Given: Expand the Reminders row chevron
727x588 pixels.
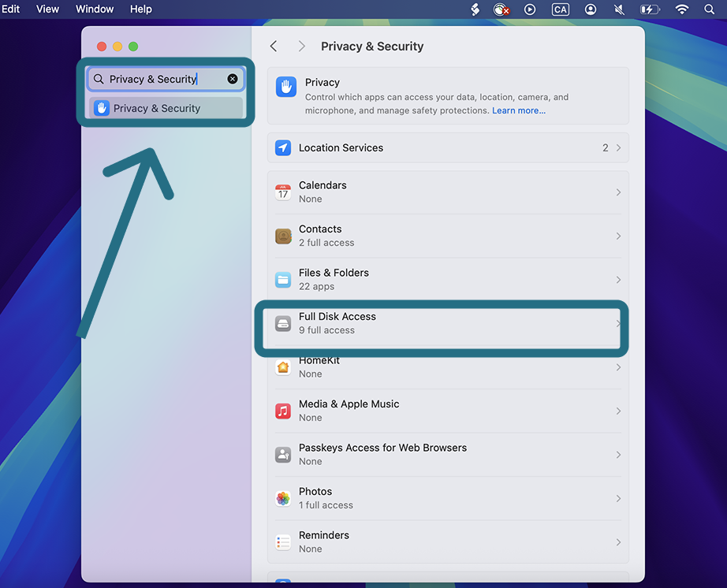Looking at the screenshot, I should [x=618, y=542].
